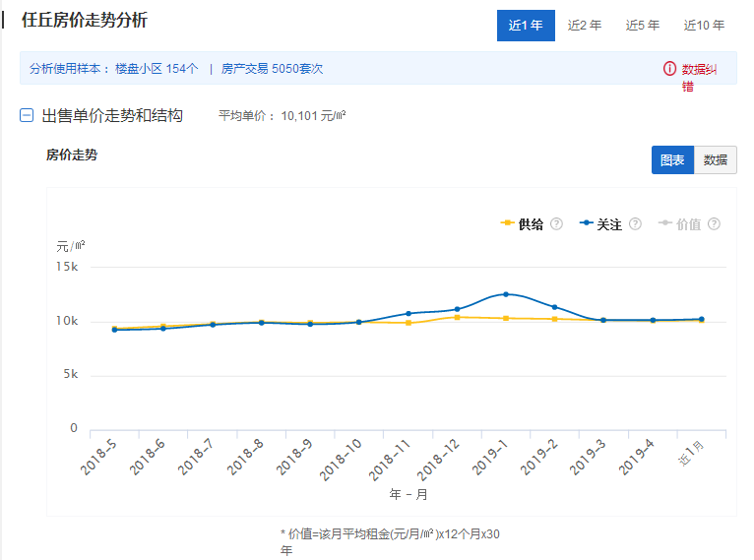Open help icon next to 关注
This screenshot has height=560, width=754.
click(x=635, y=224)
